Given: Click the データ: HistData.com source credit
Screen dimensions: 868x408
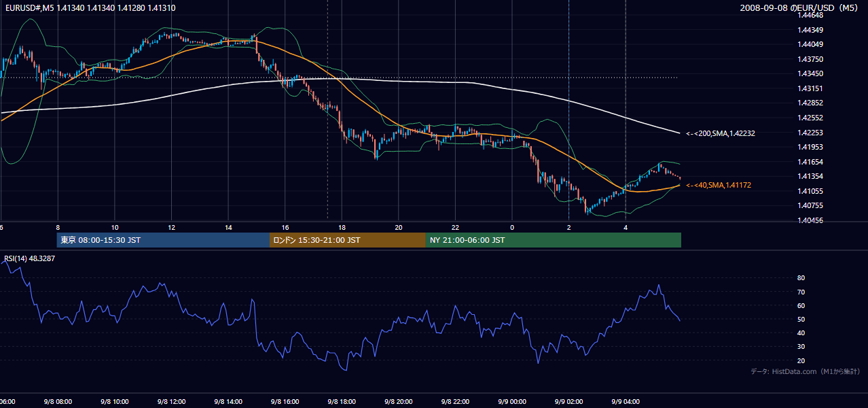Looking at the screenshot, I should [x=806, y=371].
